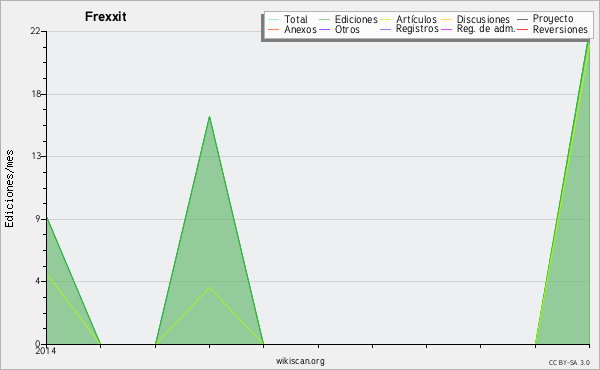Click the 13 y-axis value
600x370 pixels.
36,156
